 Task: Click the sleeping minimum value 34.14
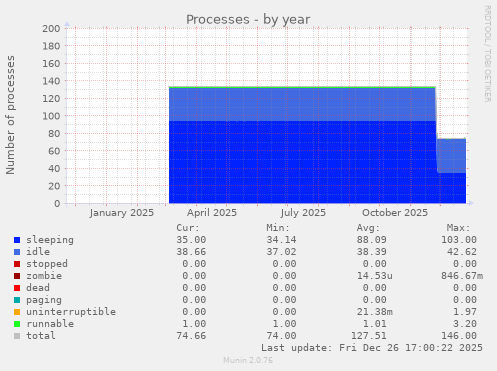point(281,240)
